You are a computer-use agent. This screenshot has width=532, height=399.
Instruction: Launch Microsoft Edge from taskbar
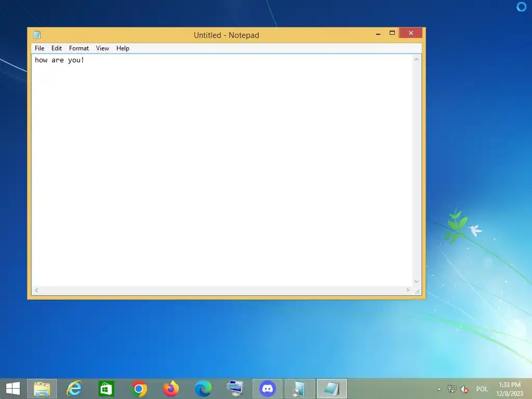pyautogui.click(x=203, y=389)
